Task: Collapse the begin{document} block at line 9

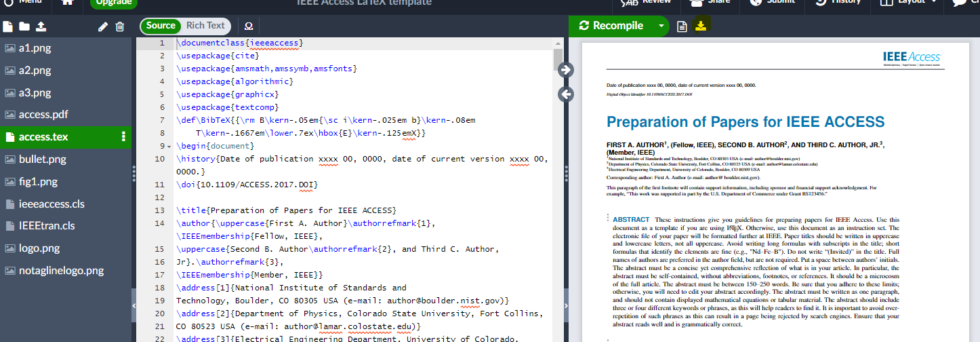Action: [169, 146]
